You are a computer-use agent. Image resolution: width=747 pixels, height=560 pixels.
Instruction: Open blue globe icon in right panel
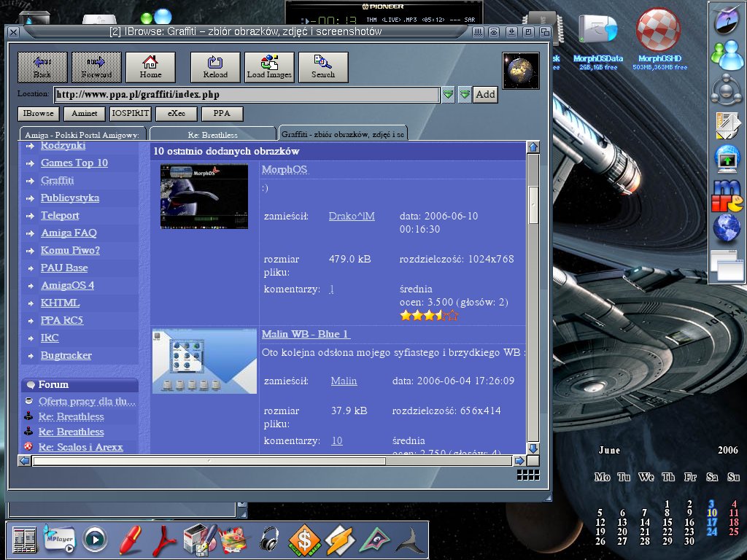click(727, 227)
